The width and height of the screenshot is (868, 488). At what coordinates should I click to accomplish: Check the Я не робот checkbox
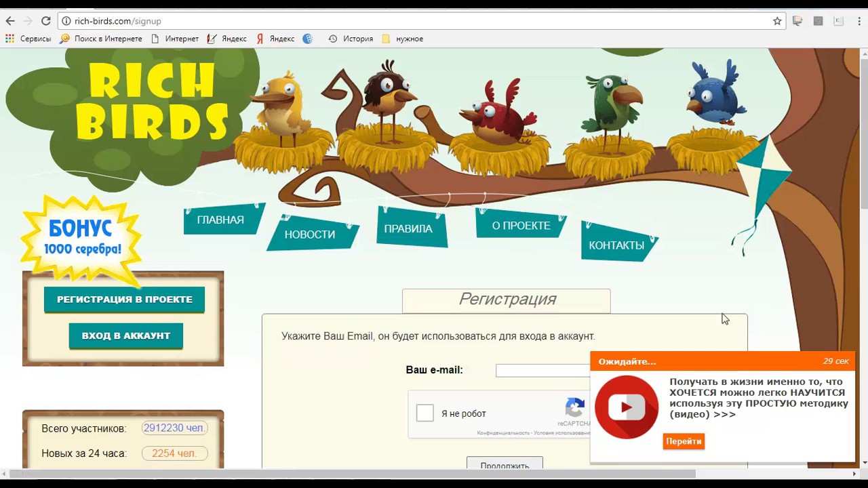[x=425, y=413]
